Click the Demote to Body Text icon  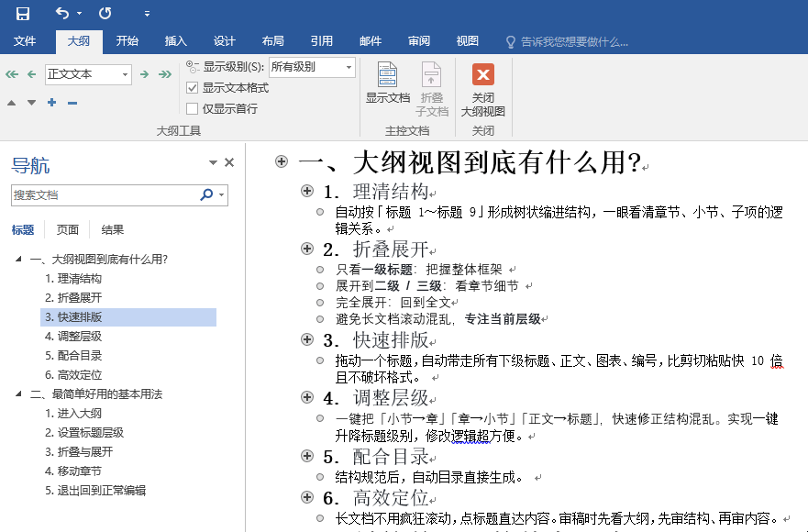(166, 74)
